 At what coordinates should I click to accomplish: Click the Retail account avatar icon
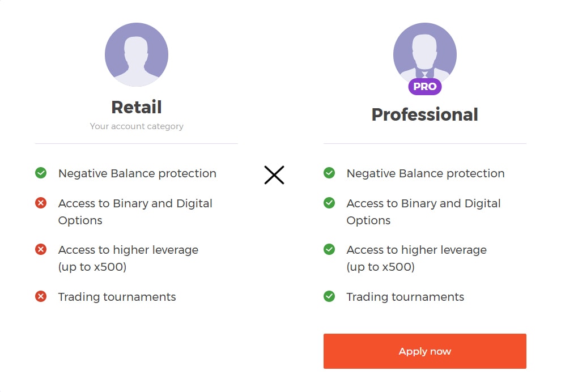point(137,55)
